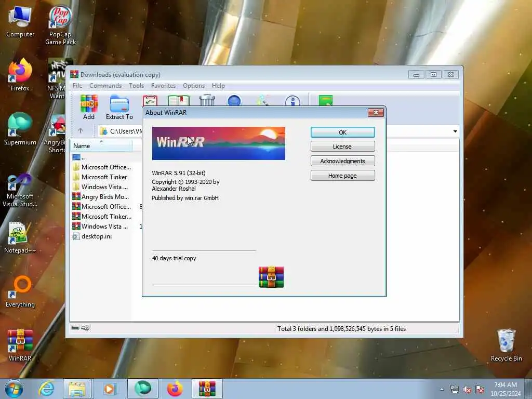Expand the address path dropdown arrow

pos(455,131)
